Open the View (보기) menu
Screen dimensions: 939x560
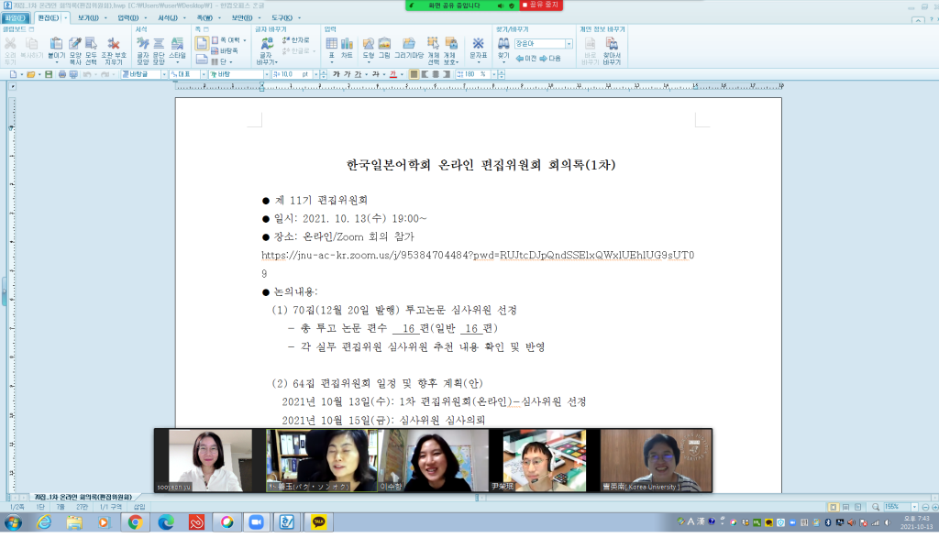coord(88,18)
